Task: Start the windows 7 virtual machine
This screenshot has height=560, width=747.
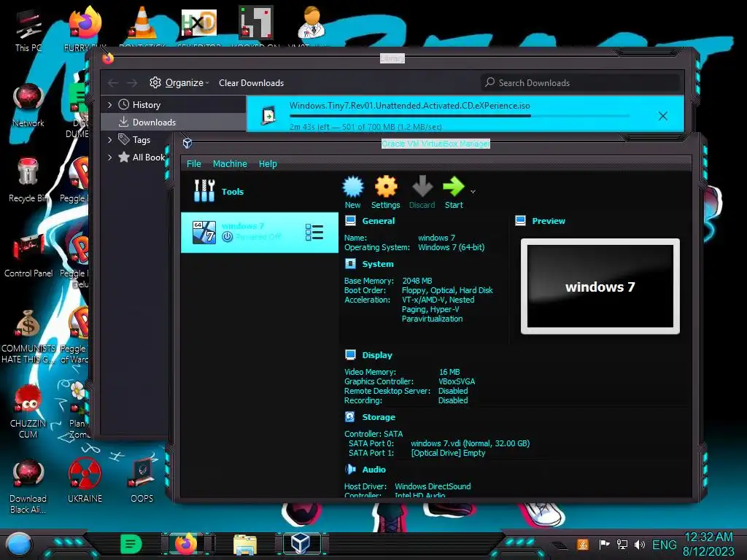Action: [x=454, y=192]
